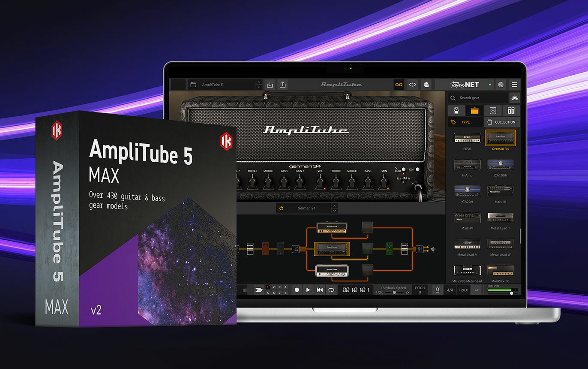The image size is (588, 369).
Task: Select the stompbox category in the gear browser
Action: [456, 111]
